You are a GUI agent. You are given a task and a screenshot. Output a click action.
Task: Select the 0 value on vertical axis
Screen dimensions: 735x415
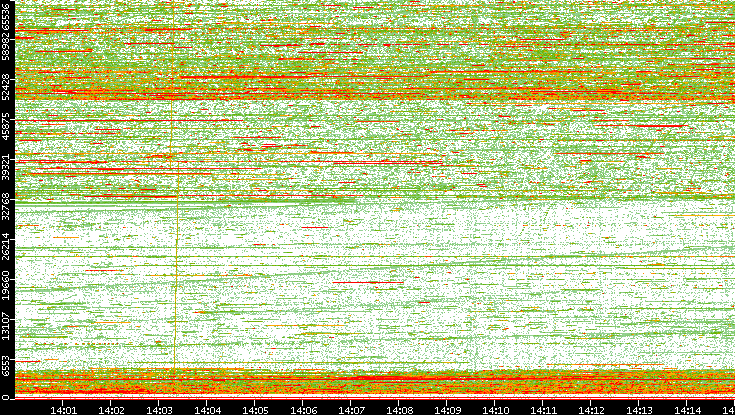pyautogui.click(x=6, y=398)
